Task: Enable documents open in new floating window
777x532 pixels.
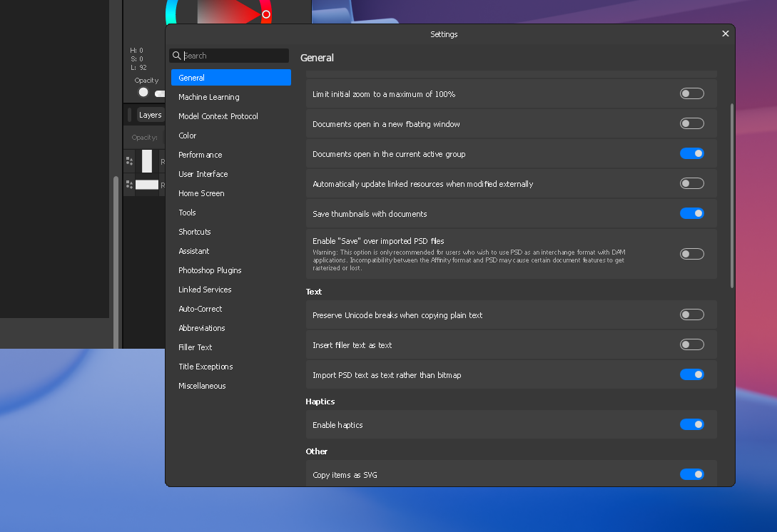Action: pyautogui.click(x=692, y=124)
